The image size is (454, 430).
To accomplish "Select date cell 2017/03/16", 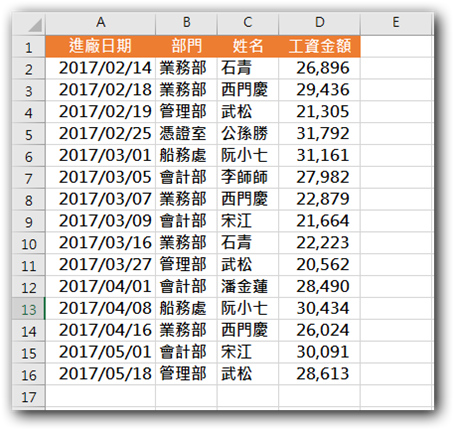I will tap(100, 243).
